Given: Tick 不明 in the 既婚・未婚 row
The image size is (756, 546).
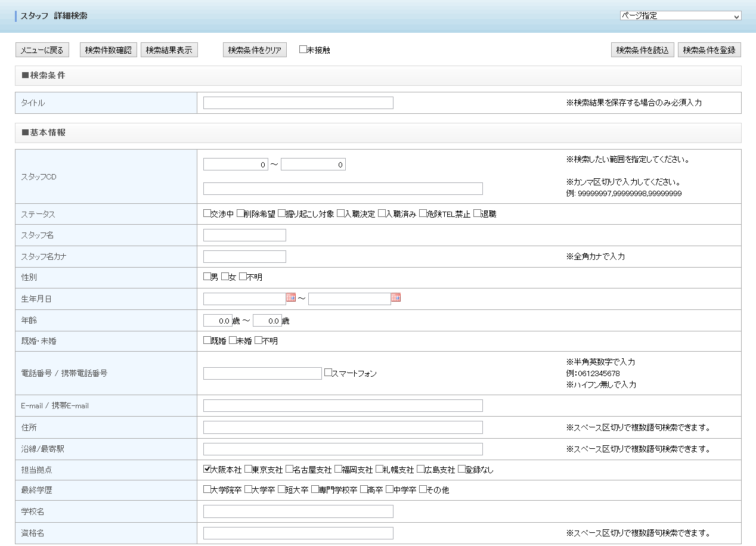Looking at the screenshot, I should pos(258,340).
